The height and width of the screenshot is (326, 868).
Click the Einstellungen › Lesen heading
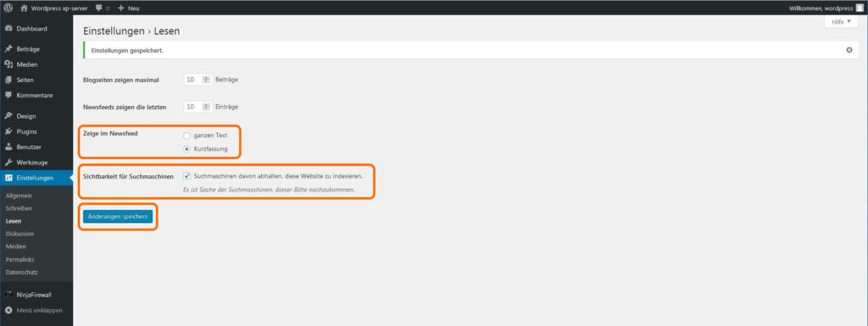click(131, 31)
